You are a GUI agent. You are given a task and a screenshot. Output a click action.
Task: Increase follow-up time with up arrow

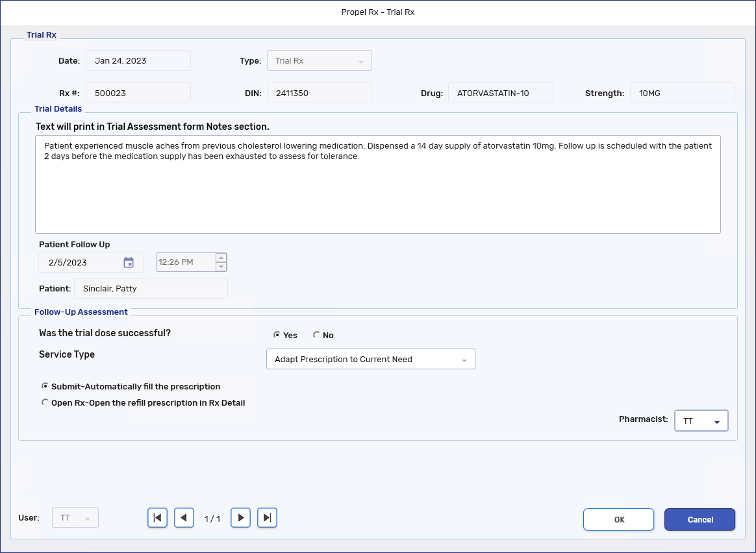(221, 258)
